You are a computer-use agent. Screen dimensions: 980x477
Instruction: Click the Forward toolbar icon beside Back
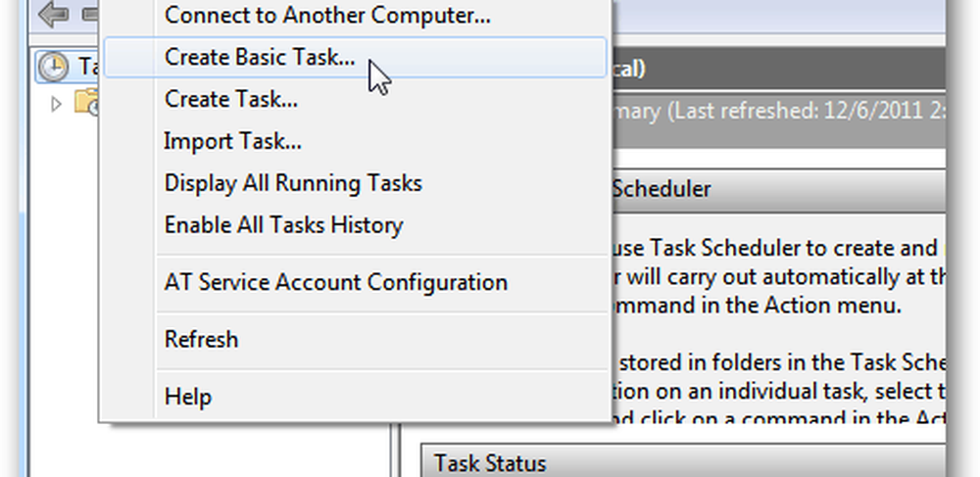(91, 14)
